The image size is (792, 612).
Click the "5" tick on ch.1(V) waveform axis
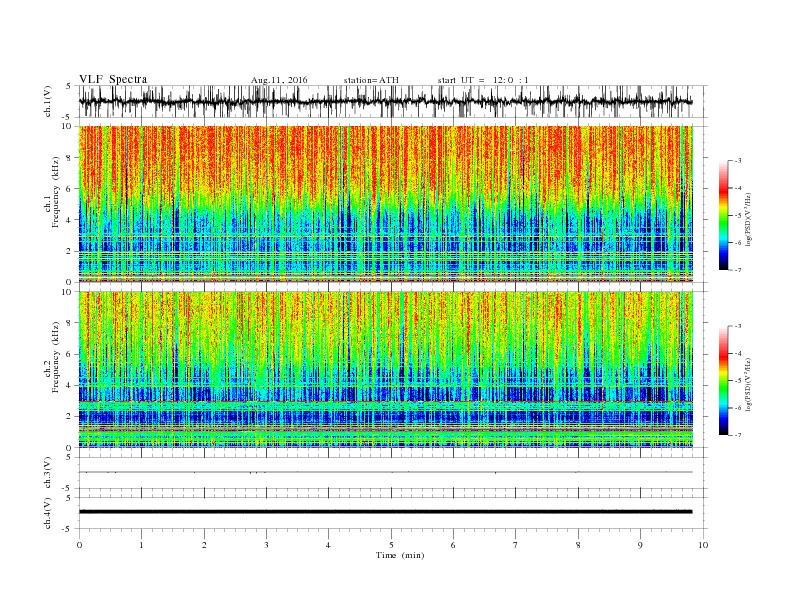(x=69, y=86)
